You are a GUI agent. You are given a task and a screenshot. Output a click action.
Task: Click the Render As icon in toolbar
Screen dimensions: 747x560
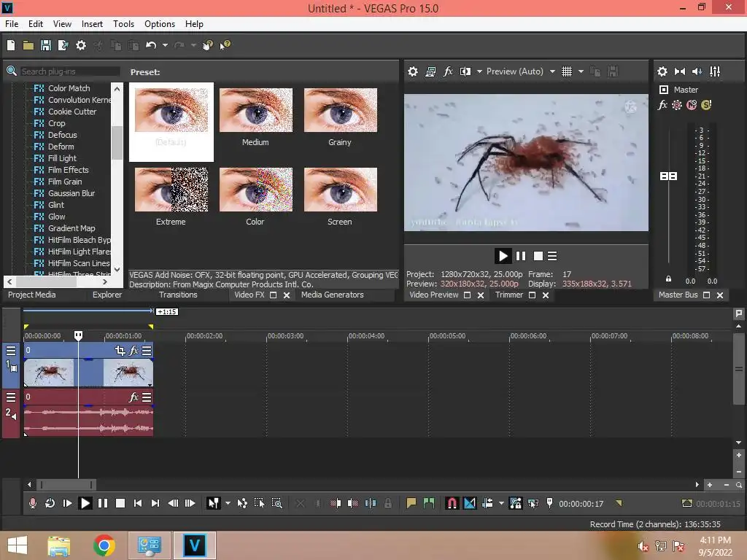(63, 45)
